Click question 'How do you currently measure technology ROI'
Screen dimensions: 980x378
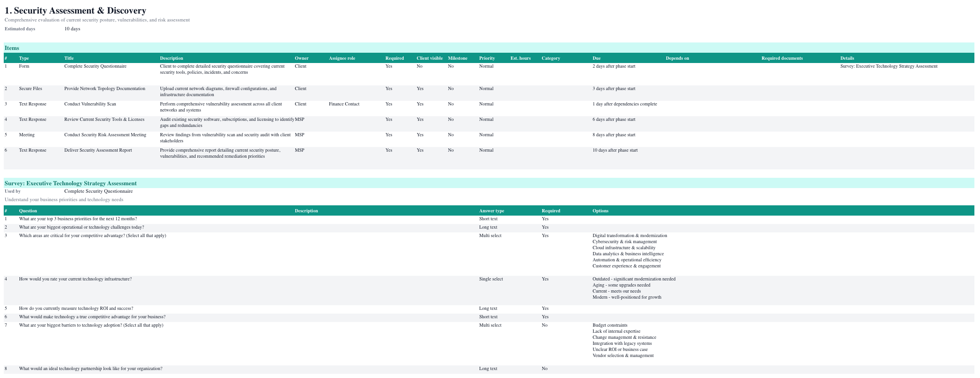click(76, 308)
